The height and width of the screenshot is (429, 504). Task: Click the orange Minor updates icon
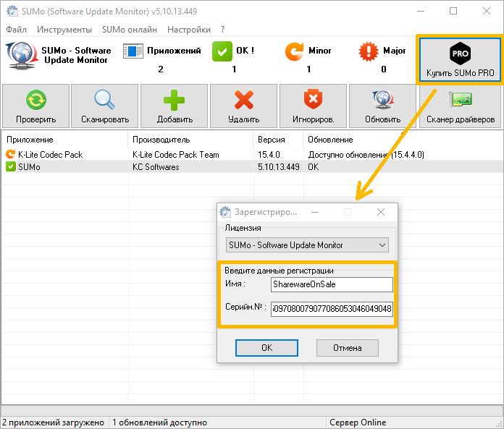point(294,51)
